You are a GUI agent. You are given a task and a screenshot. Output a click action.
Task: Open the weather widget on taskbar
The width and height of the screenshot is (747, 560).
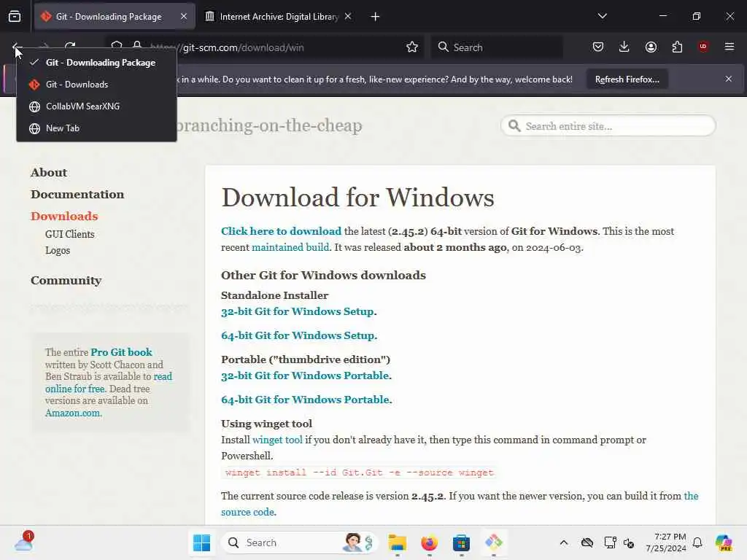tap(24, 542)
